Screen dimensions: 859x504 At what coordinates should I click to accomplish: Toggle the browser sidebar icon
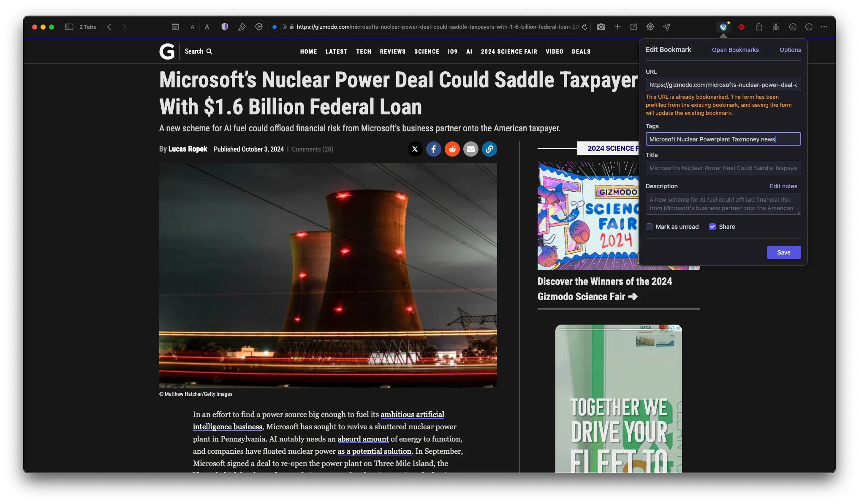(x=69, y=27)
